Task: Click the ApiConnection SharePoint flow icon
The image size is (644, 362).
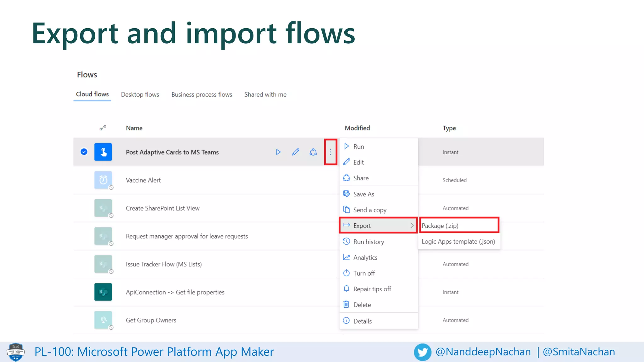Action: 103,292
